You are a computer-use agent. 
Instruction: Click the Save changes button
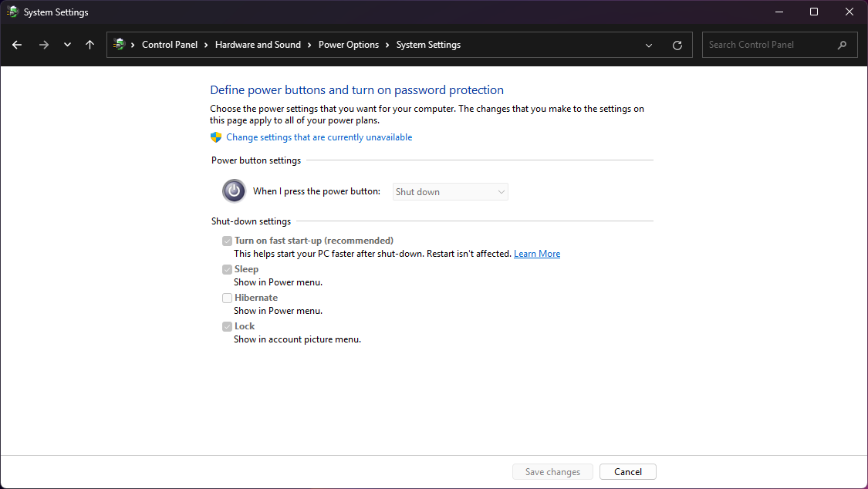pyautogui.click(x=552, y=471)
